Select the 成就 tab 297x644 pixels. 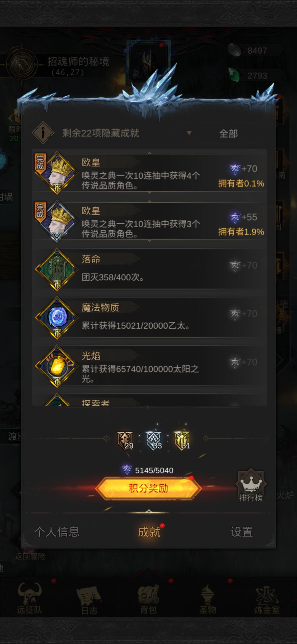[x=149, y=532]
